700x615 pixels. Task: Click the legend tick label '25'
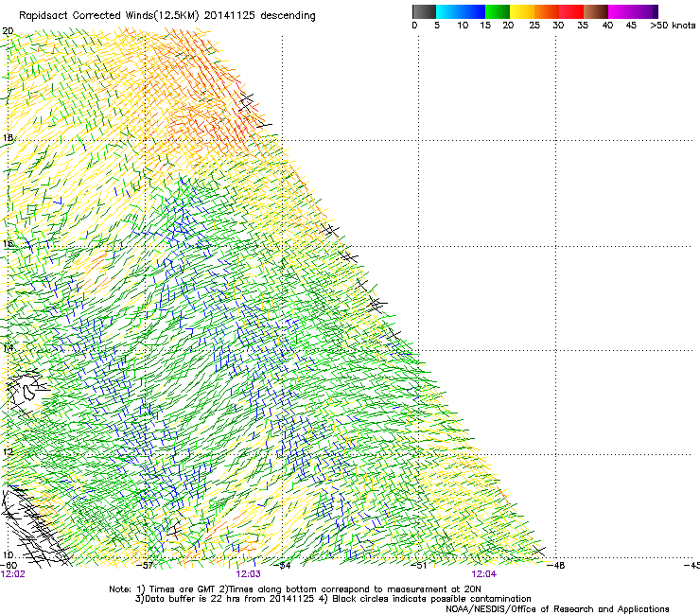pyautogui.click(x=534, y=25)
